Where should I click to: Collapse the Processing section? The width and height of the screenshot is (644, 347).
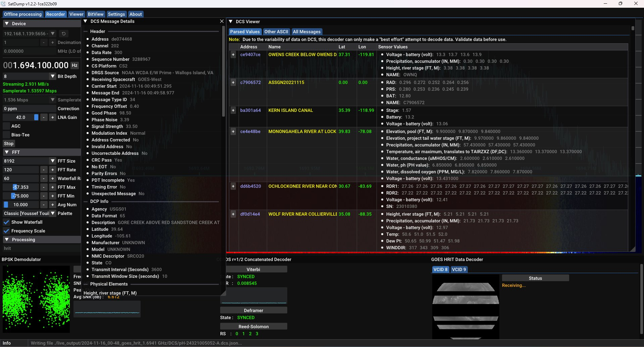(x=7, y=240)
